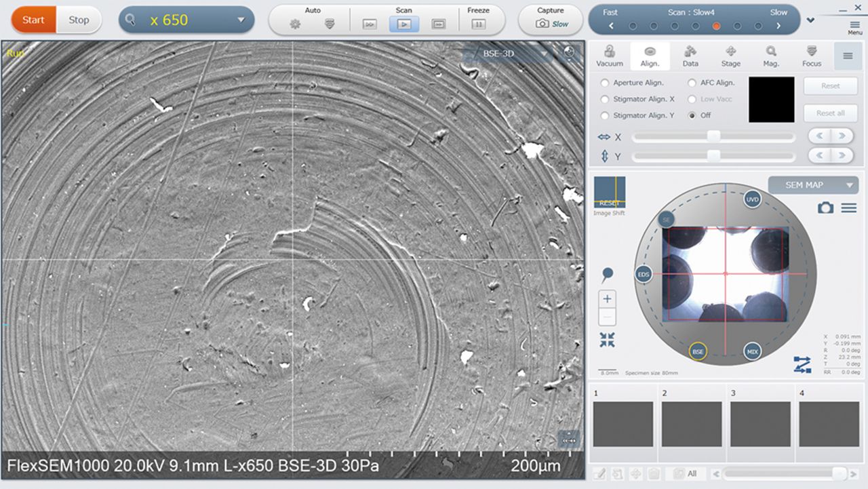Select the reduced-area scan icon under Scan

(438, 24)
